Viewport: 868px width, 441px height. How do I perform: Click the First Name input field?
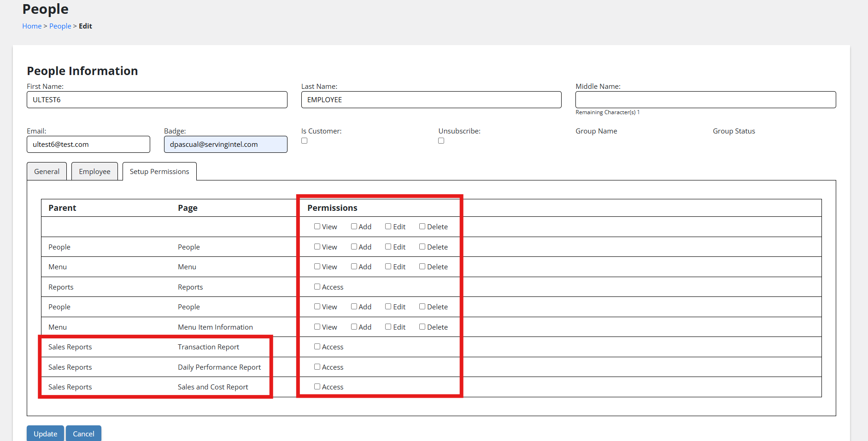tap(157, 100)
